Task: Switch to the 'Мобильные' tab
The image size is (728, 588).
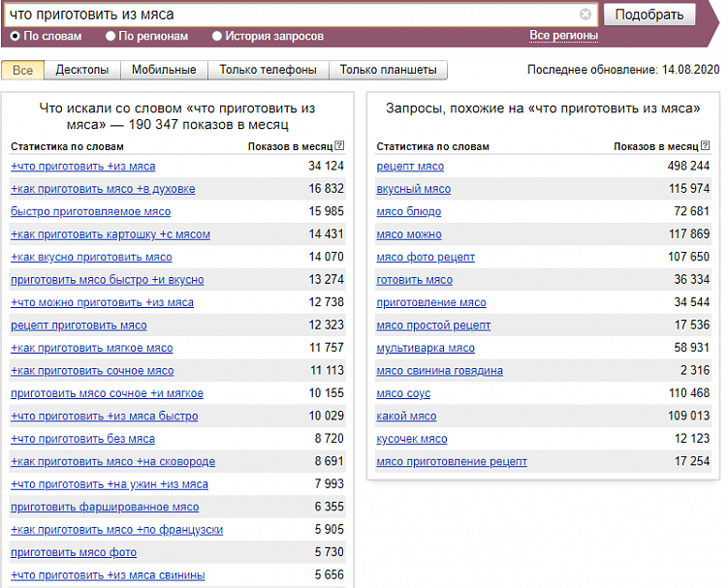Action: (164, 70)
